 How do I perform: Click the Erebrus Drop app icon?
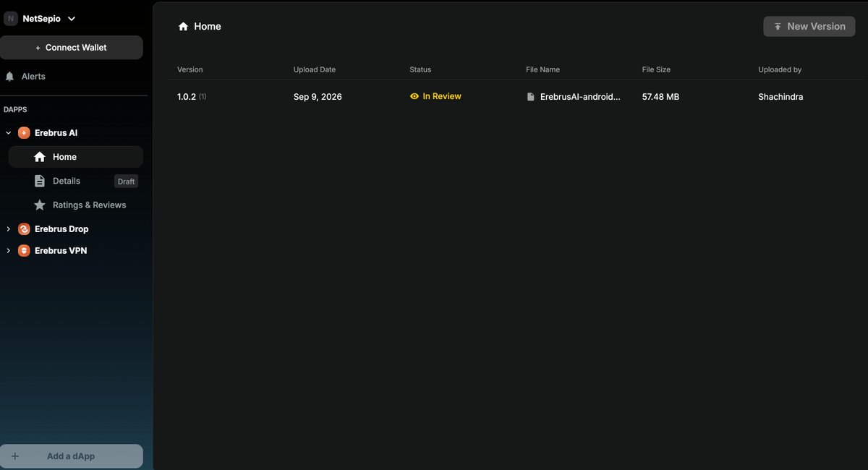pyautogui.click(x=24, y=229)
